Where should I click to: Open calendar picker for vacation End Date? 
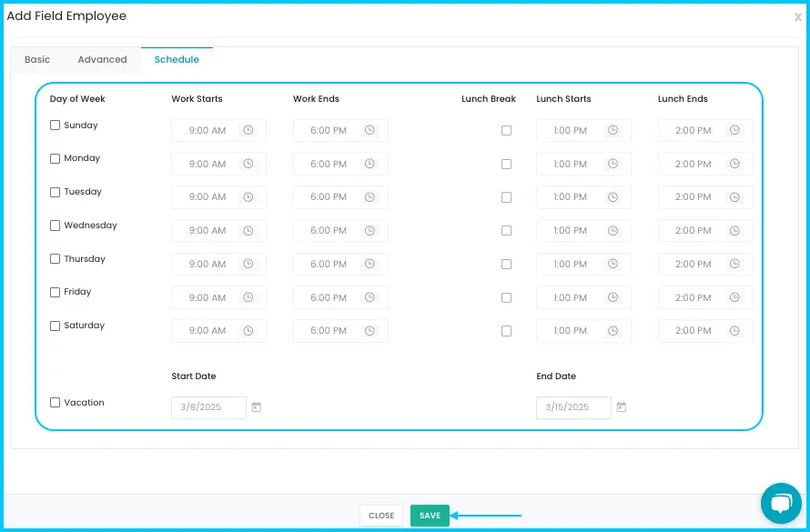tap(622, 407)
